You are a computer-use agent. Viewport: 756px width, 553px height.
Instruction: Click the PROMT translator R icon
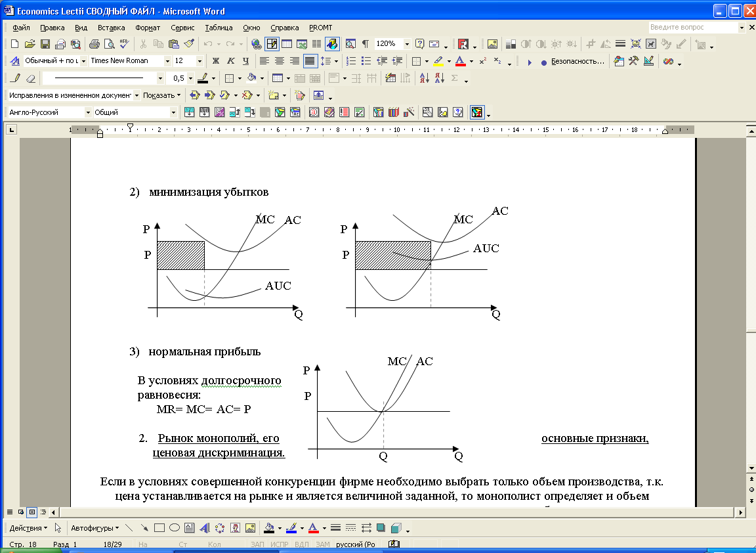pyautogui.click(x=463, y=45)
